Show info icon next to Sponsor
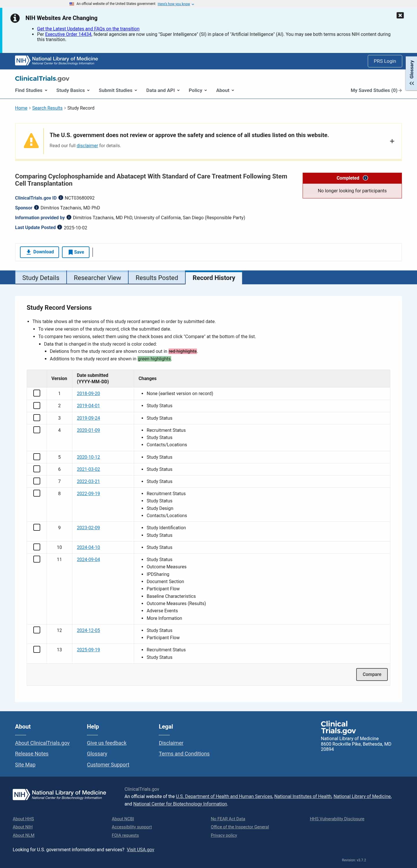This screenshot has width=417, height=868. (x=36, y=208)
